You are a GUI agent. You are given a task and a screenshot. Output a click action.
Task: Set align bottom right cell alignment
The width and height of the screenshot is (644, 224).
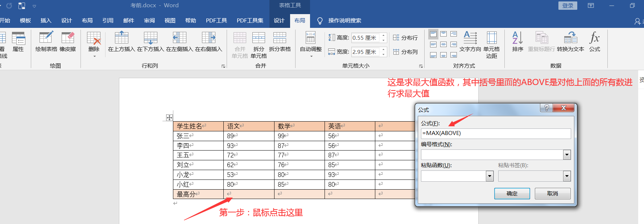tap(454, 55)
